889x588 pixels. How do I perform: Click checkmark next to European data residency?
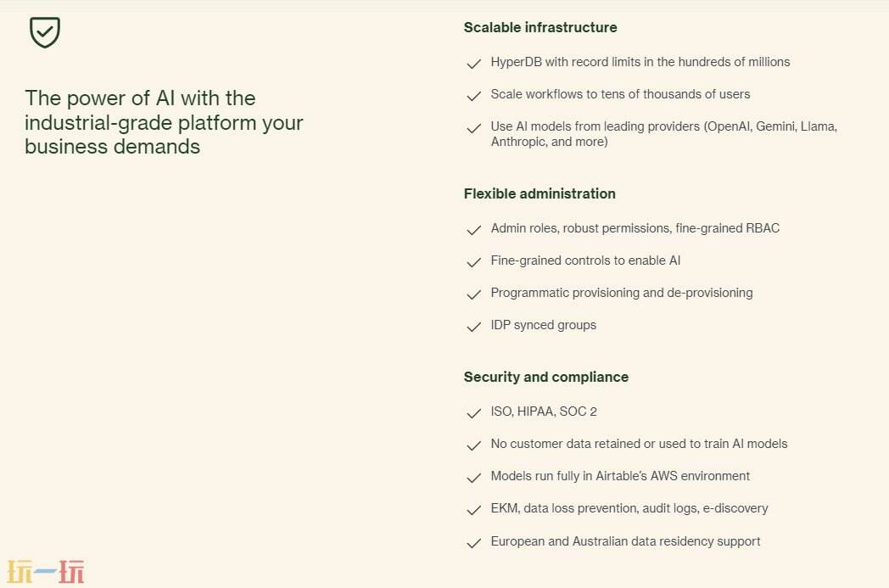474,543
